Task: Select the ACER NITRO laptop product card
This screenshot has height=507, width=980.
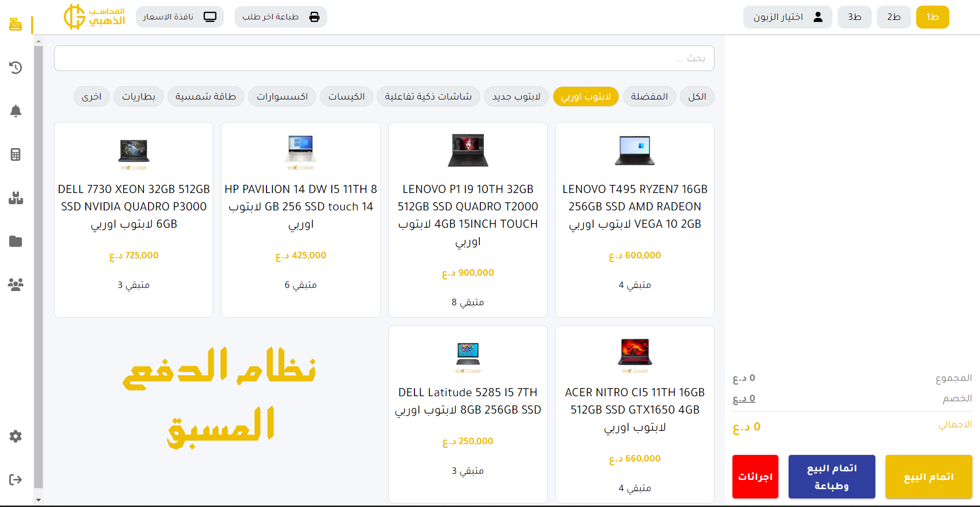Action: [x=634, y=414]
